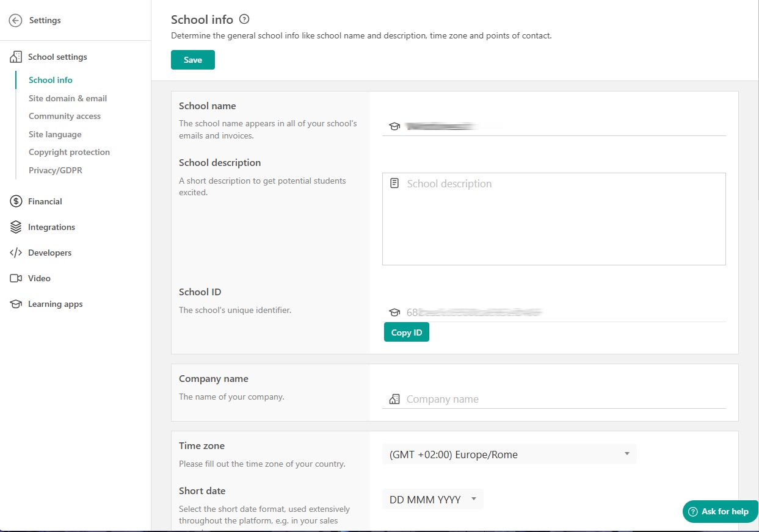Open the DD MMM YYYY short date dropdown
This screenshot has height=532, width=759.
[432, 499]
